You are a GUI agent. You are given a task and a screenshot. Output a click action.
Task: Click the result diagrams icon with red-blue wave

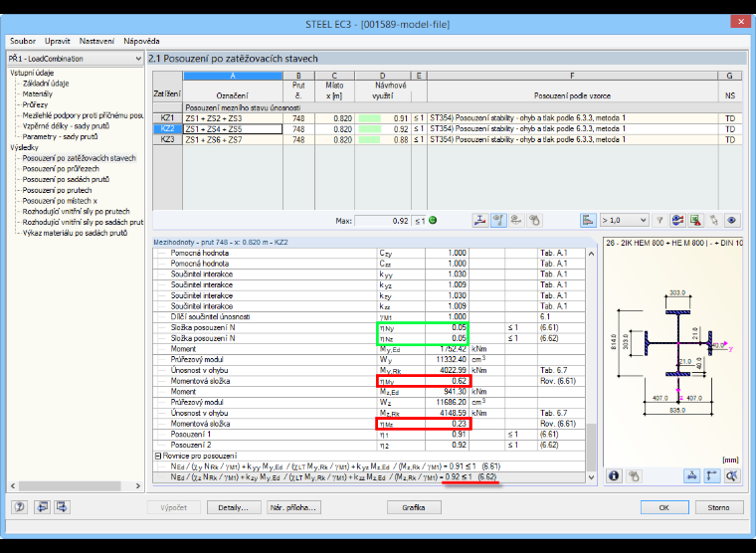pos(677,221)
